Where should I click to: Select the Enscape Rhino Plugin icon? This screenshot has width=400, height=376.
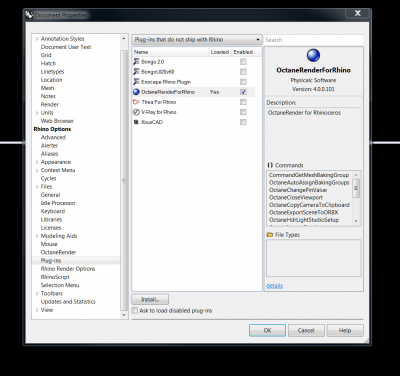point(136,82)
